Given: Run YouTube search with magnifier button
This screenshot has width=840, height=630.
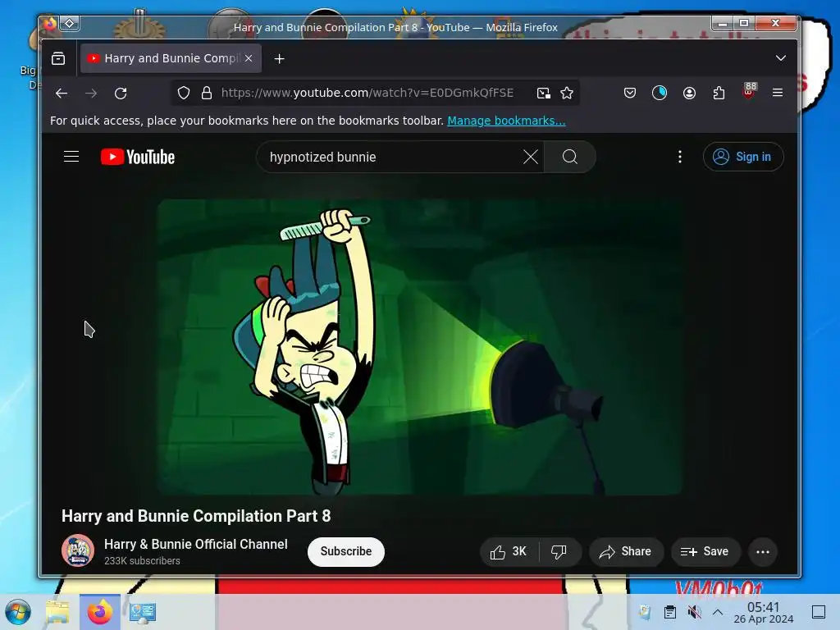Looking at the screenshot, I should (570, 157).
